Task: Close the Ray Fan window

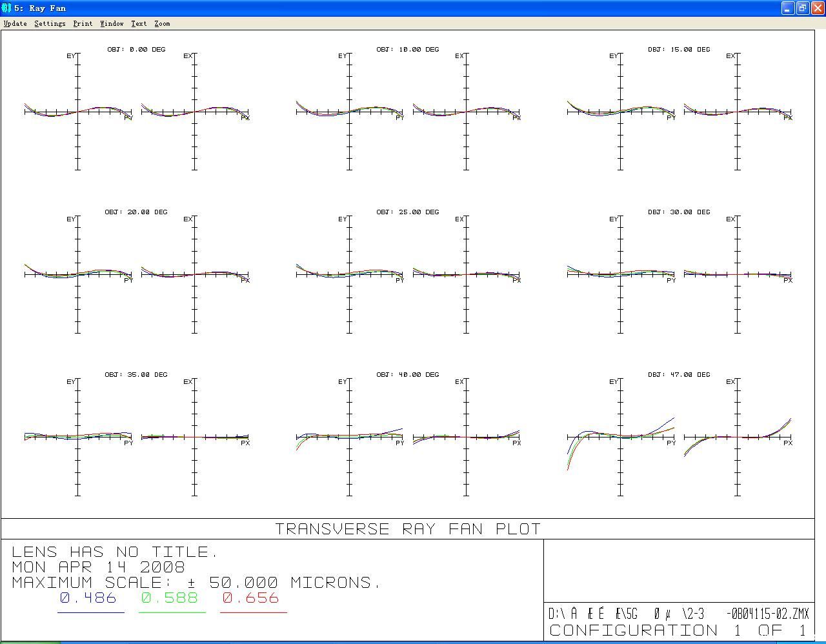Action: coord(817,8)
